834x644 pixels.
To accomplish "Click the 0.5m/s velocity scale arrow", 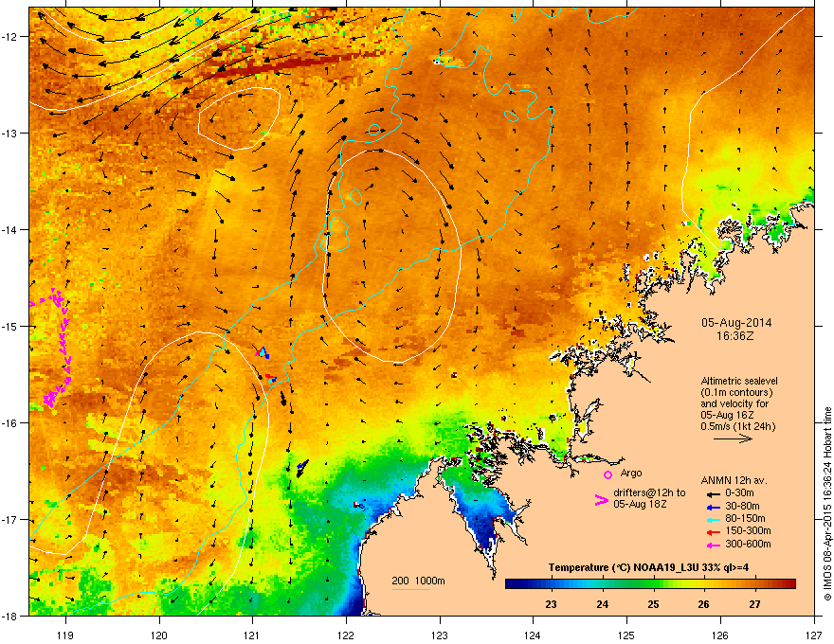I will 733,438.
